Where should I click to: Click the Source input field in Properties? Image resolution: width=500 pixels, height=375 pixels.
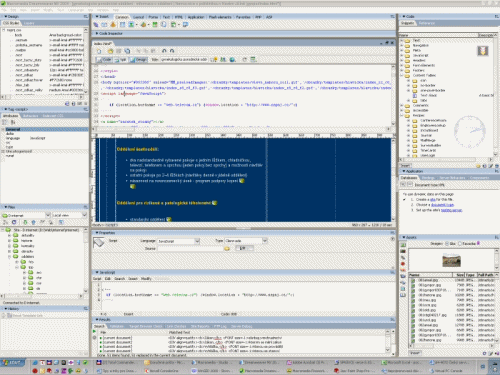click(190, 249)
